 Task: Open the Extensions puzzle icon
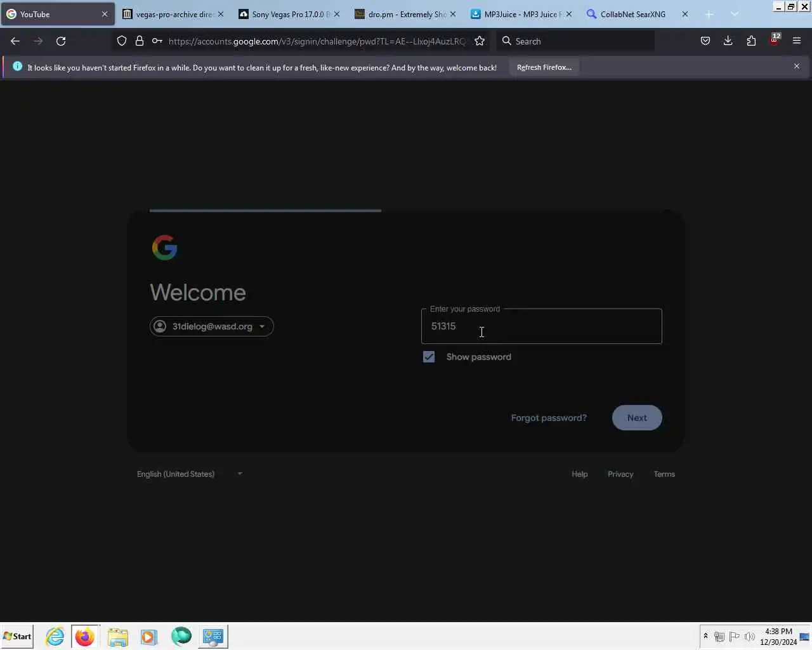[751, 41]
